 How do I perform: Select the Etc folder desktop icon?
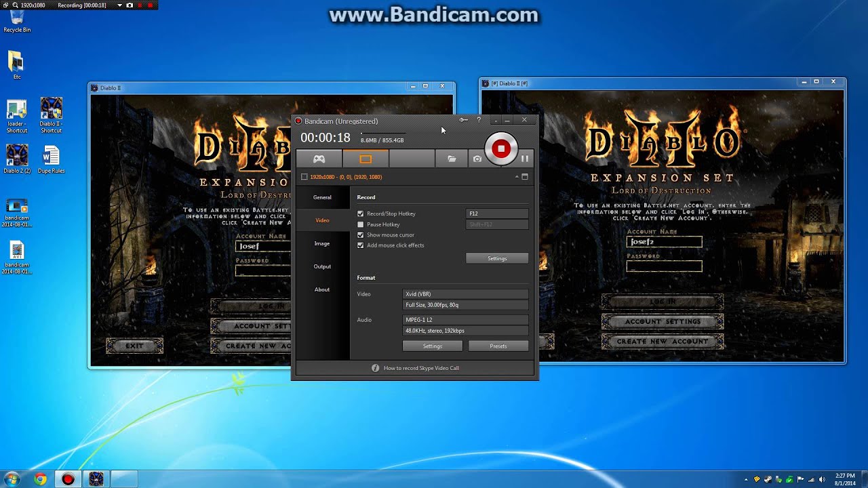click(x=17, y=66)
